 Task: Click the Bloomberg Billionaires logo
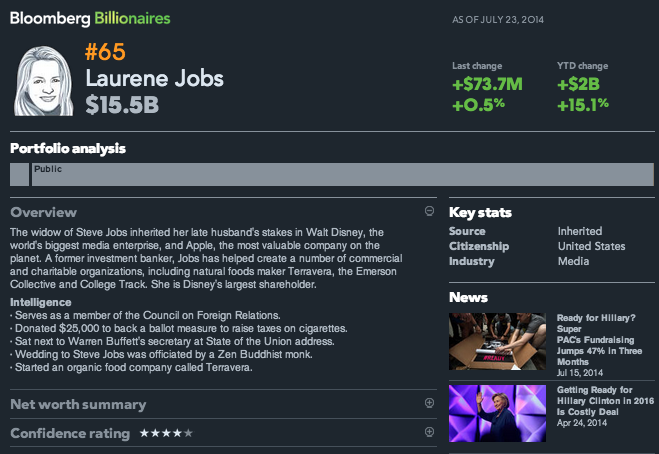pyautogui.click(x=90, y=18)
